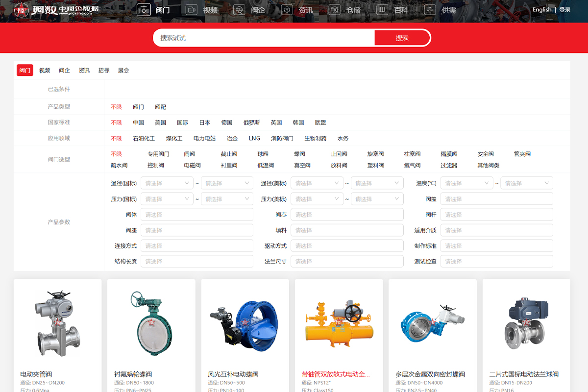Expand first 温度(℃) dropdown
The width and height of the screenshot is (588, 392).
coord(466,183)
